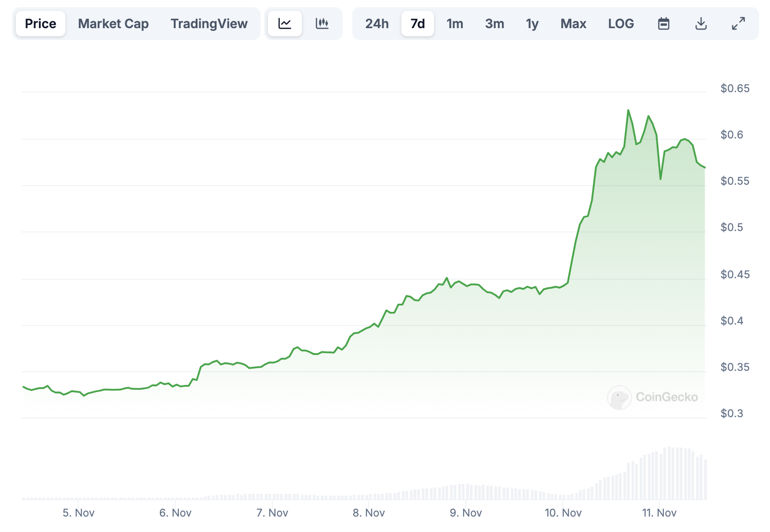Click the 9. Nov date label
Image resolution: width=770 pixels, height=532 pixels.
(466, 513)
